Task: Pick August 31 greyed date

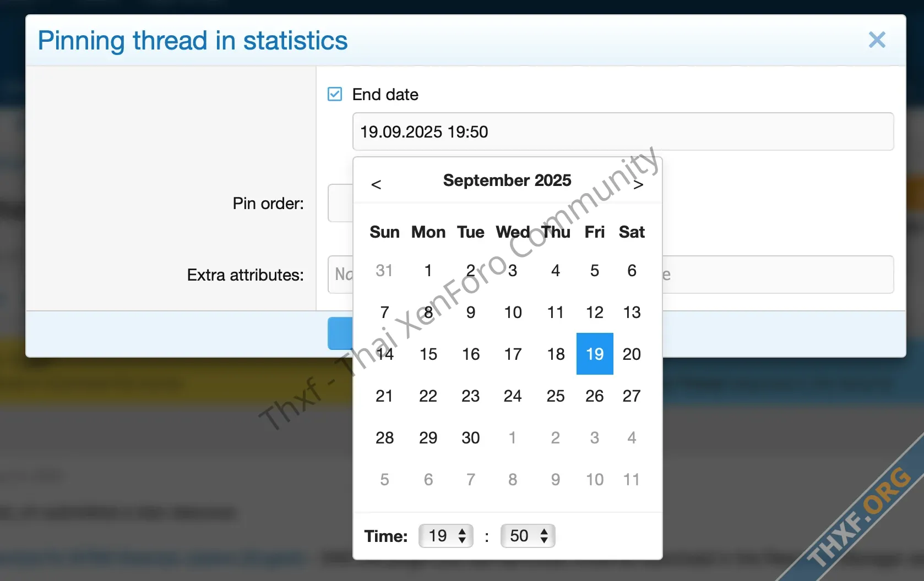Action: click(384, 270)
